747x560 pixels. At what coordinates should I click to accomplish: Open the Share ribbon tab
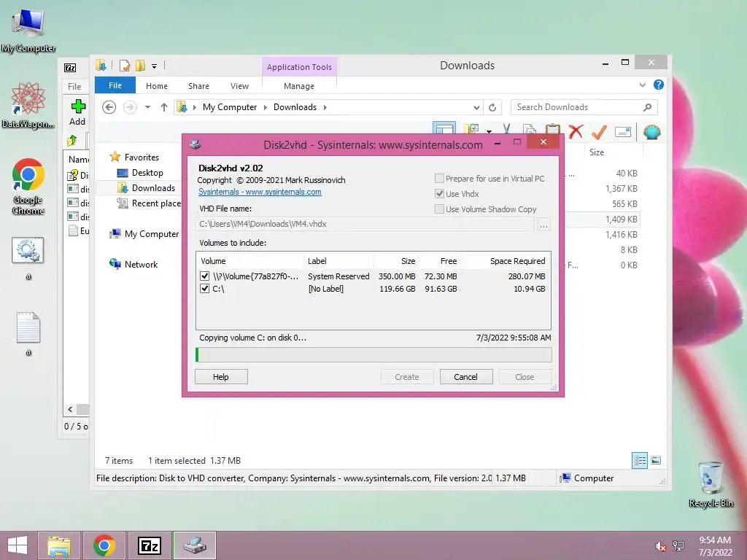coord(198,86)
